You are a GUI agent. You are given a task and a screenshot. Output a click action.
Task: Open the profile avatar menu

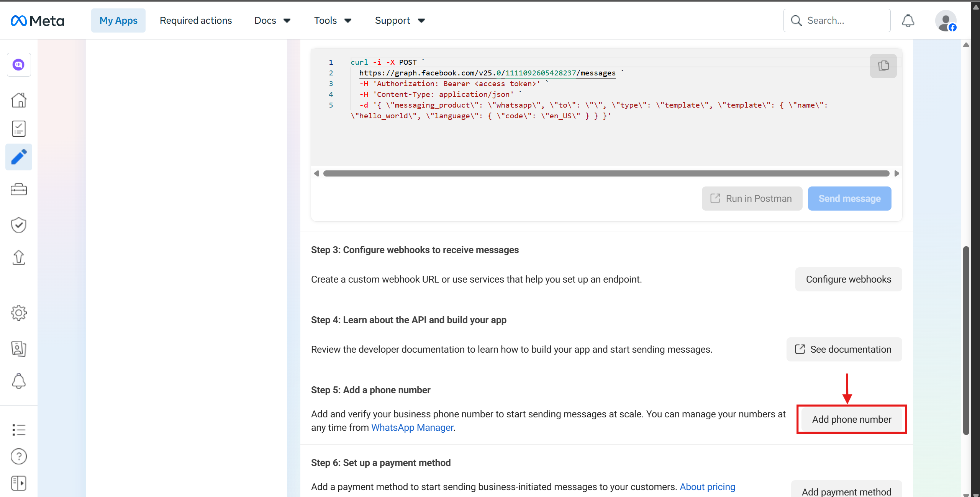tap(946, 21)
